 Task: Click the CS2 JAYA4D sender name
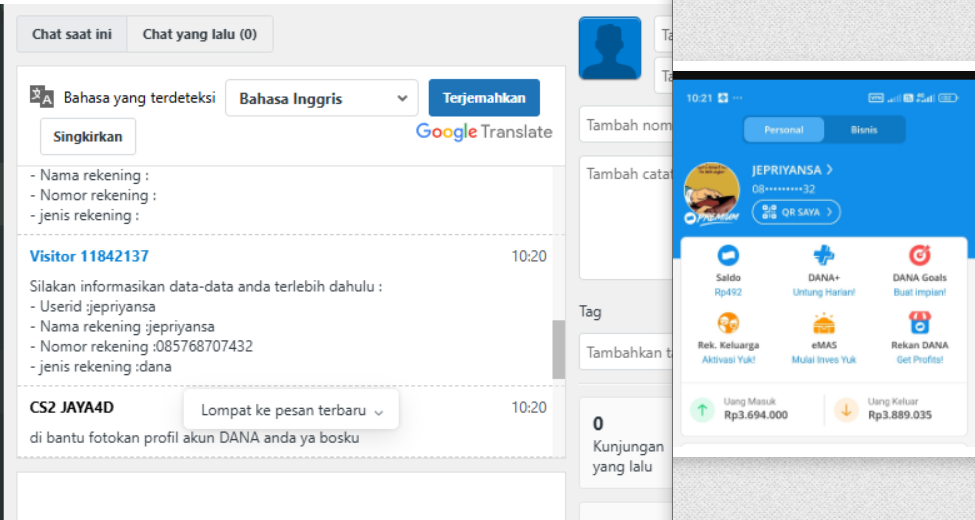point(72,407)
